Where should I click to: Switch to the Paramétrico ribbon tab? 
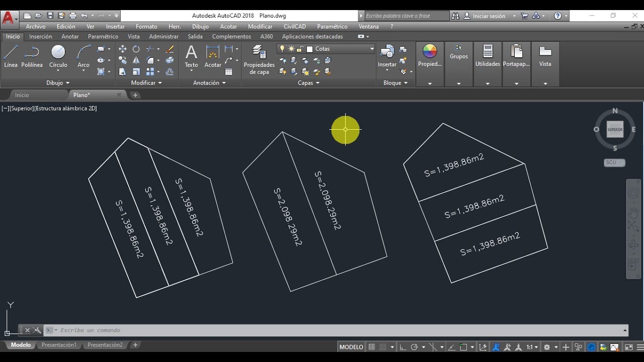point(103,37)
